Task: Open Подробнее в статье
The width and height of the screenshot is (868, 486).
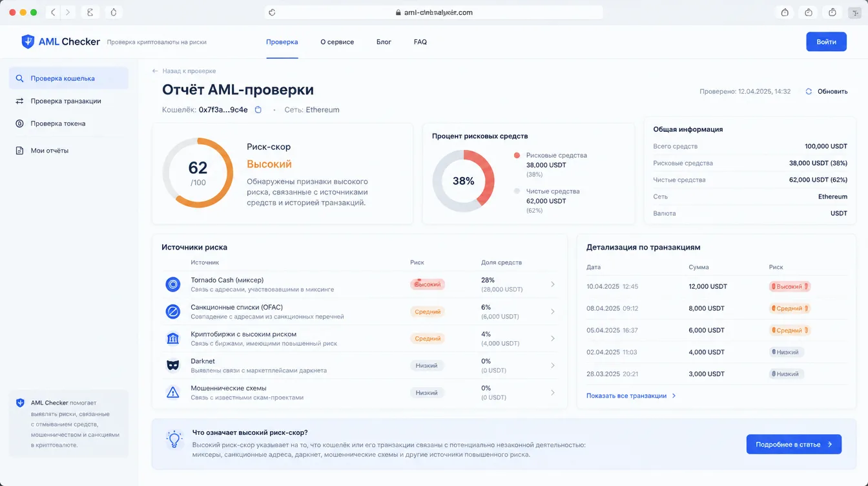Action: [794, 445]
